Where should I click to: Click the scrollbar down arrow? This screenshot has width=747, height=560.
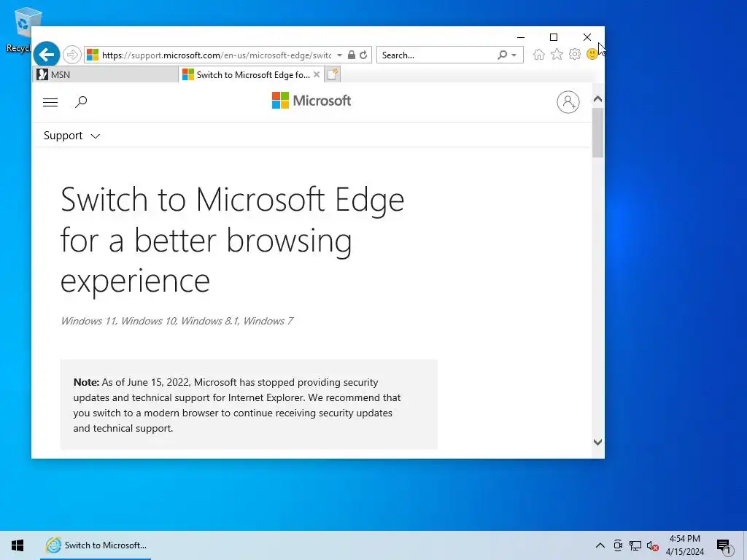click(x=598, y=442)
